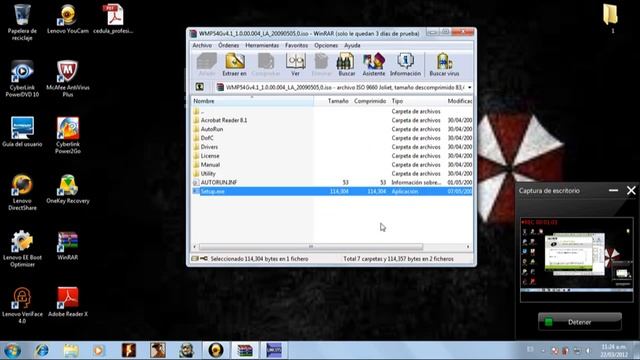Screen dimensions: 640x360
Task: Click the Eliminar toolbar icon
Action: pyautogui.click(x=321, y=64)
